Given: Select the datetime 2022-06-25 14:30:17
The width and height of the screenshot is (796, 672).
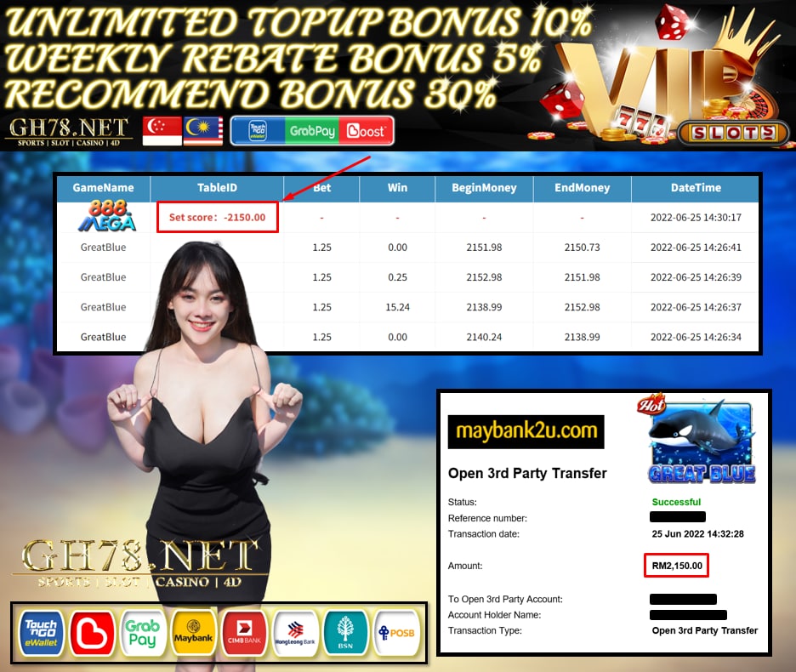Looking at the screenshot, I should (696, 218).
